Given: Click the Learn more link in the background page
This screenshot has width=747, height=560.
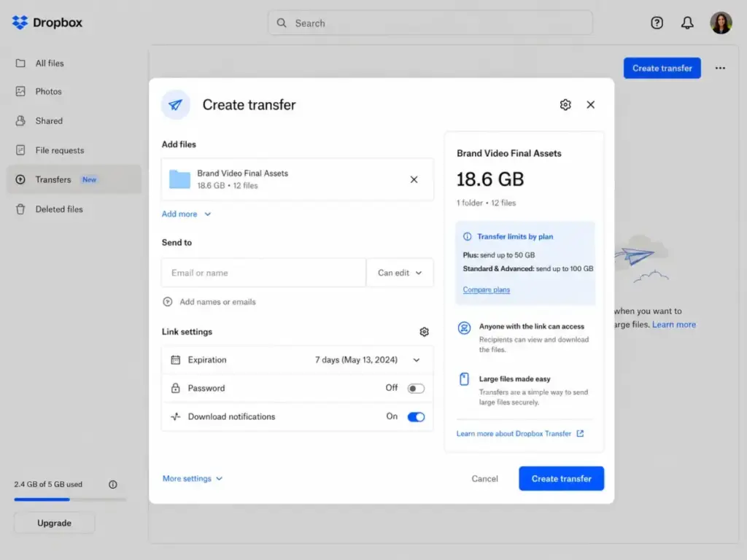Looking at the screenshot, I should pyautogui.click(x=673, y=324).
